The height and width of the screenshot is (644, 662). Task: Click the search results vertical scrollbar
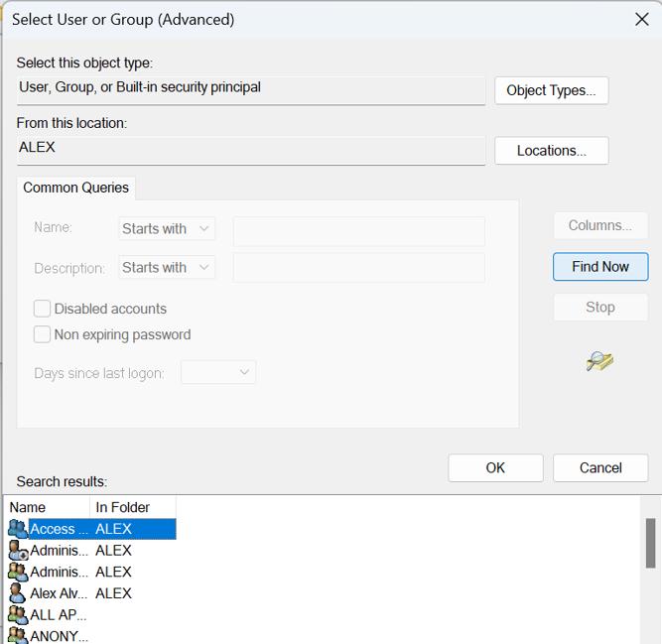pos(651,543)
